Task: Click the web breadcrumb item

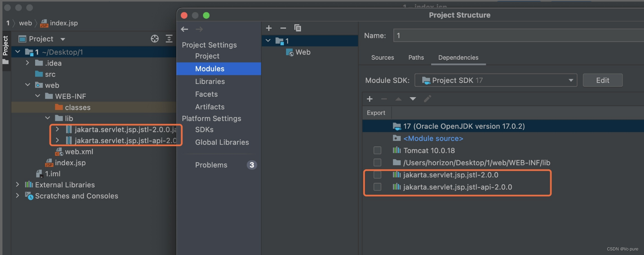Action: click(25, 23)
